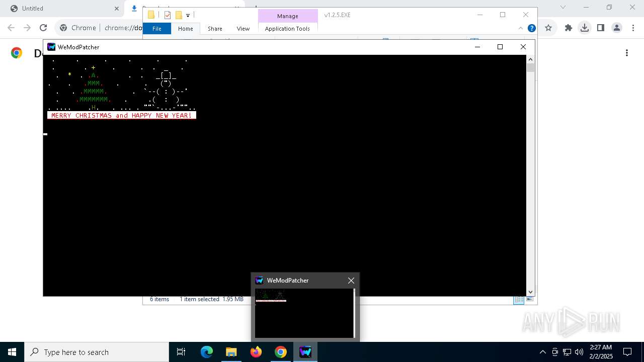This screenshot has height=362, width=644.
Task: Open File Explorer help question mark icon
Action: point(531,28)
